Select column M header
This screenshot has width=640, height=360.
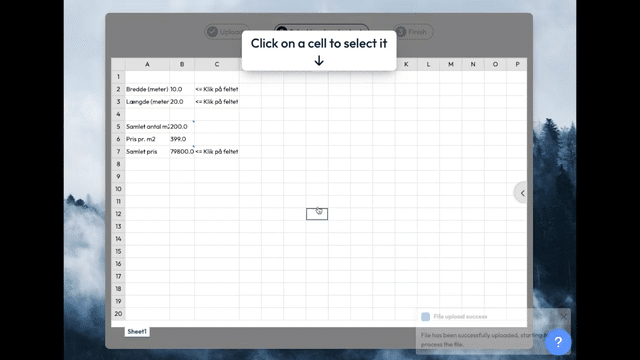pyautogui.click(x=451, y=64)
